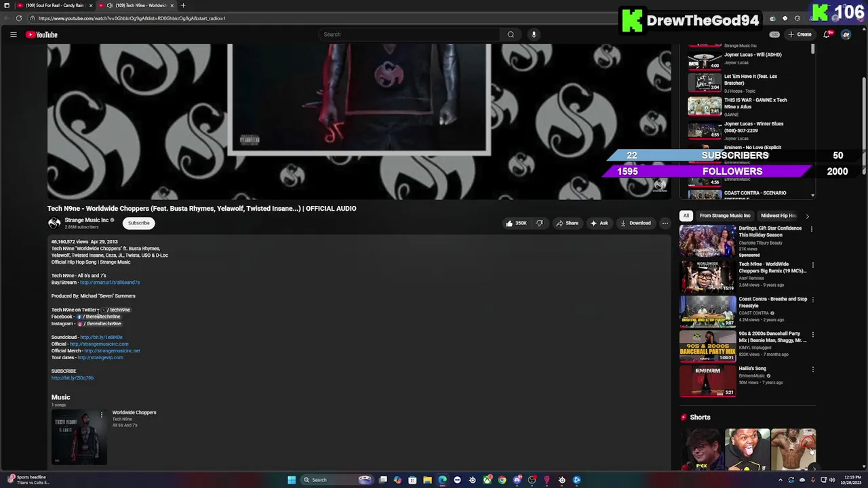Image resolution: width=868 pixels, height=488 pixels.
Task: Subscribe to Strange Music Inc
Action: click(x=138, y=223)
